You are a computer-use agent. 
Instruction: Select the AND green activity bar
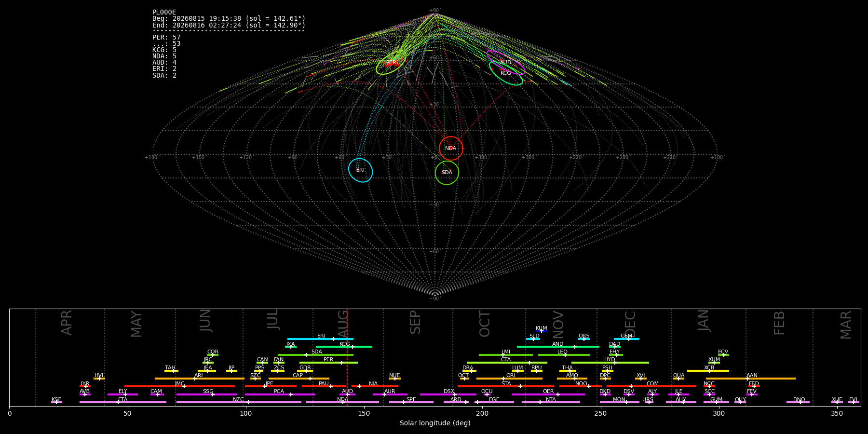[x=558, y=347]
